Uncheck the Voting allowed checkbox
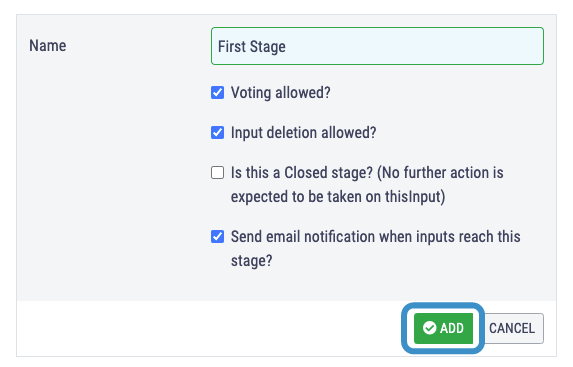 (x=217, y=92)
